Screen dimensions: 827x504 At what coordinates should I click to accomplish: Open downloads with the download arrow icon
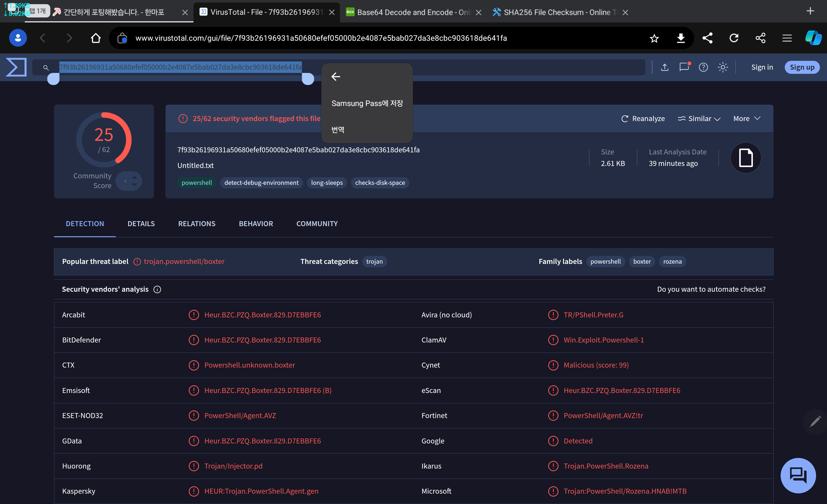tap(681, 38)
